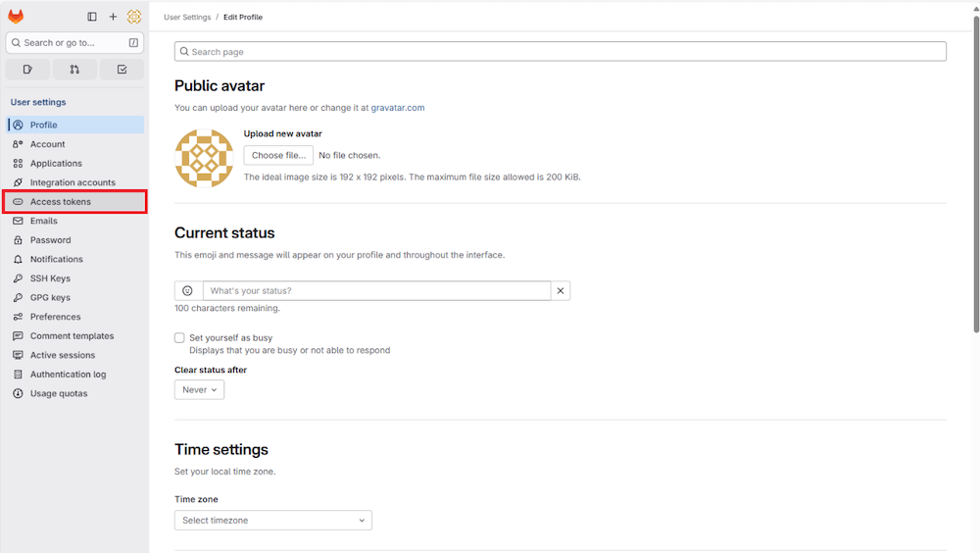Click the emoji picker smiley icon
The height and width of the screenshot is (553, 980).
coord(188,291)
